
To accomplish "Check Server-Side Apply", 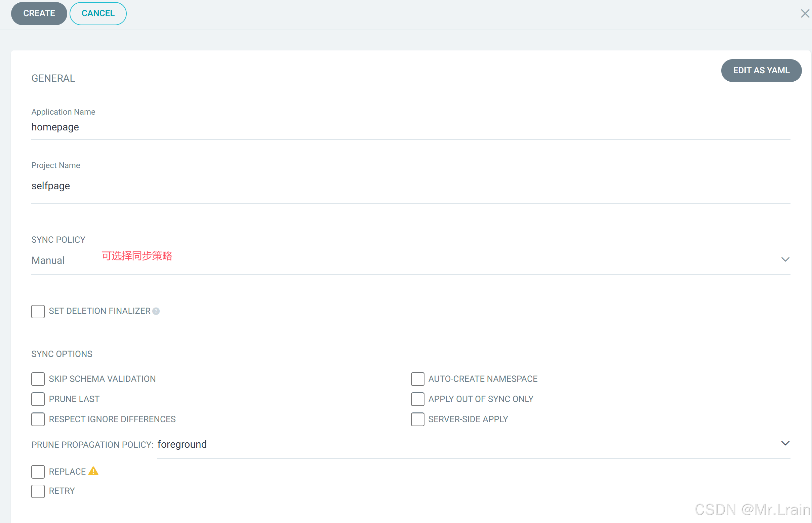I will (417, 419).
